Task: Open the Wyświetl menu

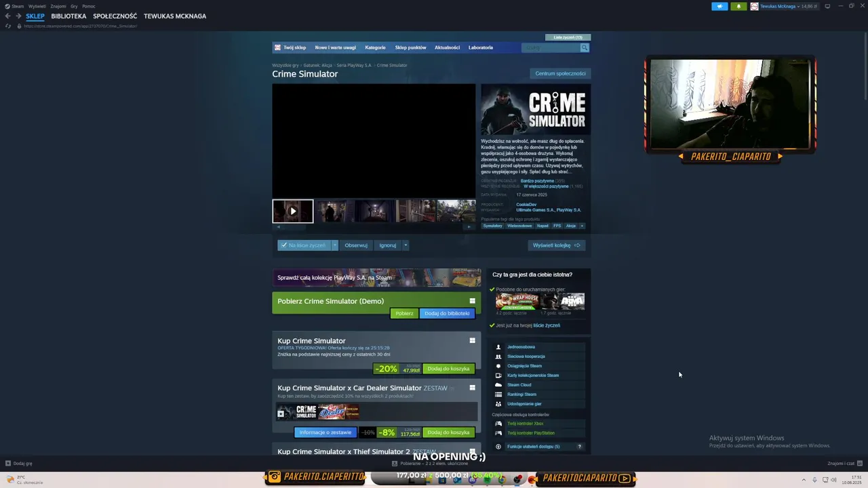Action: pyautogui.click(x=37, y=6)
